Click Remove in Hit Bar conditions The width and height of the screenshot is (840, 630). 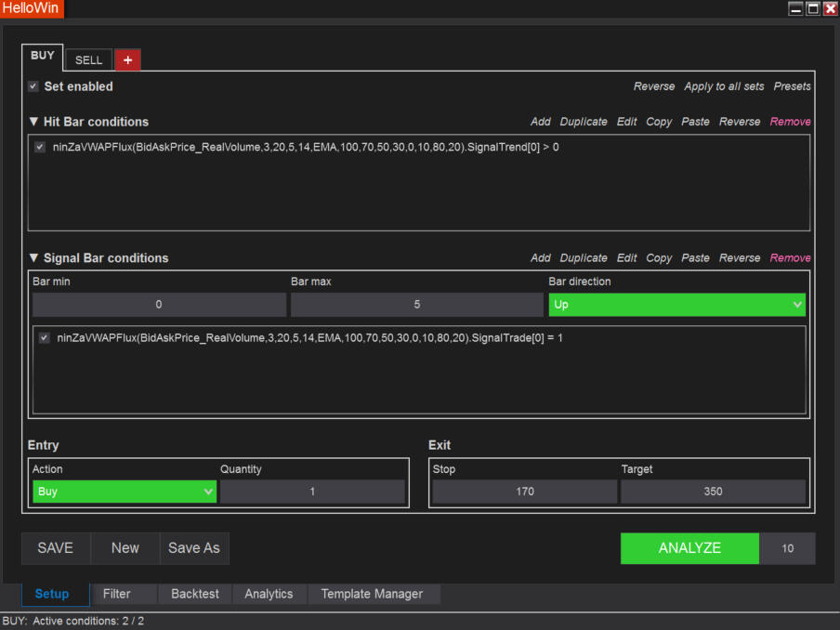pyautogui.click(x=790, y=122)
